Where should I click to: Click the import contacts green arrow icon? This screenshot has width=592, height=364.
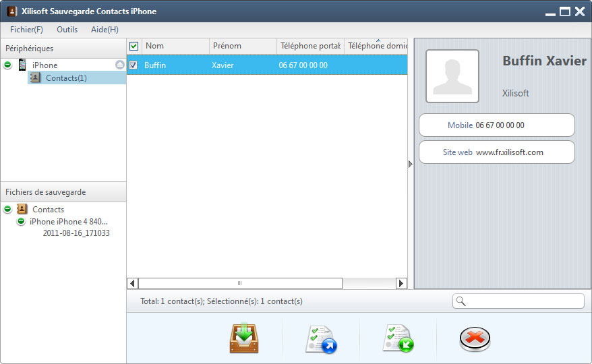tap(398, 338)
